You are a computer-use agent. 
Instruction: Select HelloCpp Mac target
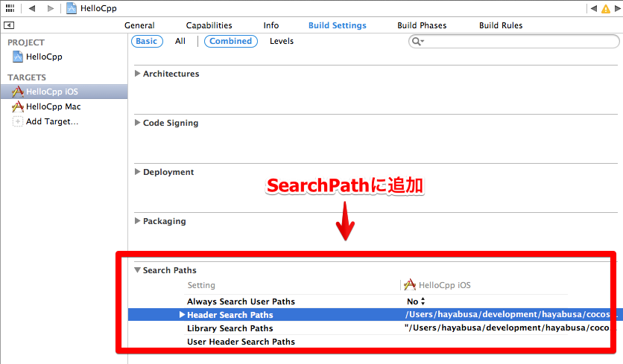pyautogui.click(x=53, y=106)
